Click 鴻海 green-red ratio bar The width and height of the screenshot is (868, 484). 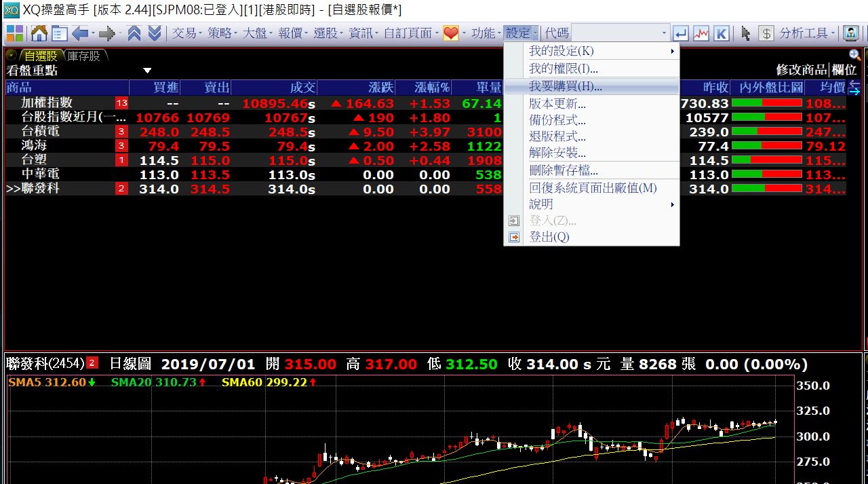[x=767, y=146]
